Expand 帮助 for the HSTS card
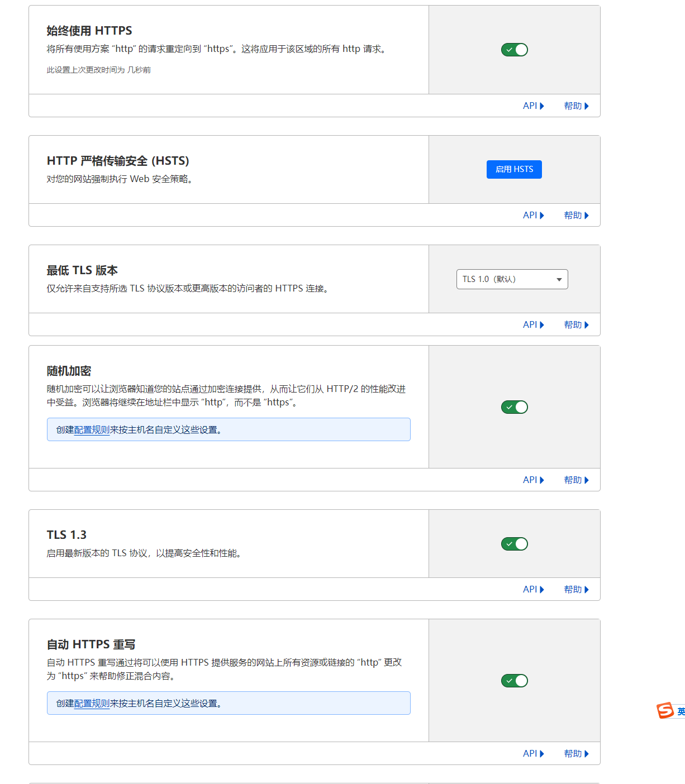This screenshot has height=784, width=685. tap(576, 216)
